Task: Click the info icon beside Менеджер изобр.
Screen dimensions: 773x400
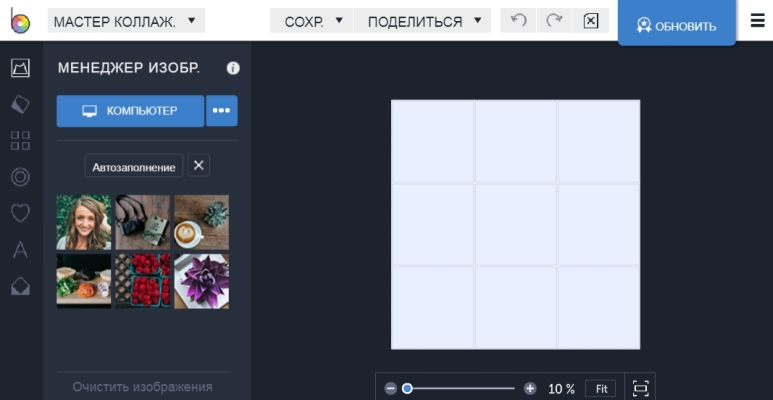Action: 233,68
